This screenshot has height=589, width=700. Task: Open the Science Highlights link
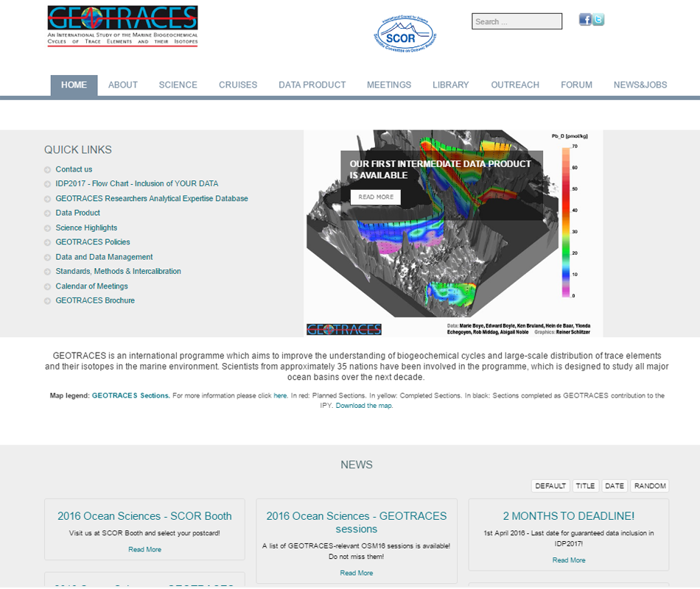(x=86, y=228)
